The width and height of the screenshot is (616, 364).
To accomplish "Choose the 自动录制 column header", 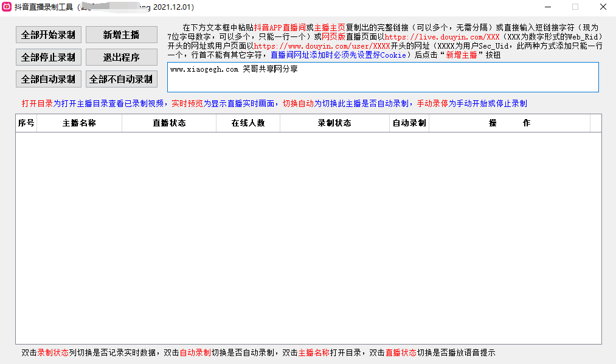I will [409, 123].
